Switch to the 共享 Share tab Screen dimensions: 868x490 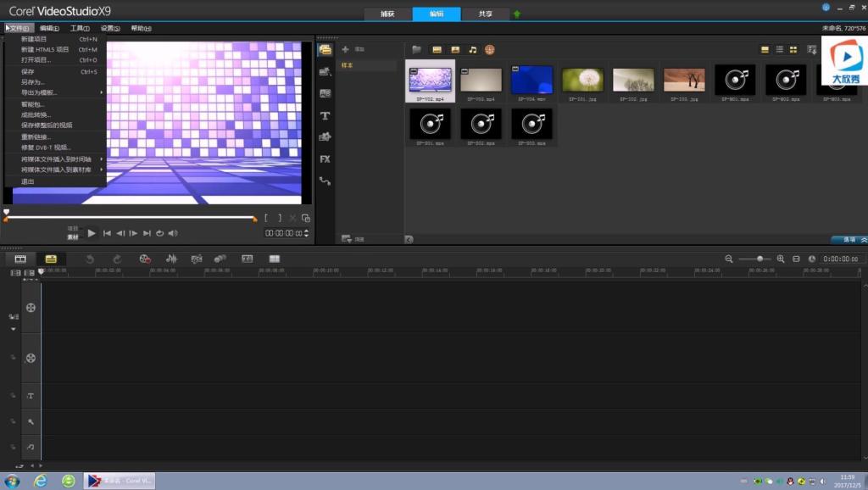click(x=485, y=14)
